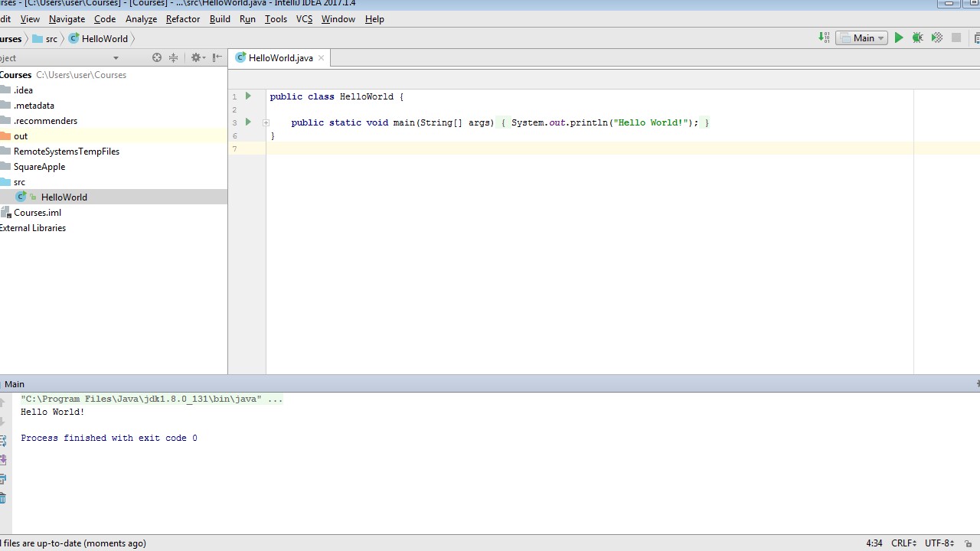This screenshot has width=980, height=551.
Task: Click the Make Project build icon
Action: [x=824, y=38]
